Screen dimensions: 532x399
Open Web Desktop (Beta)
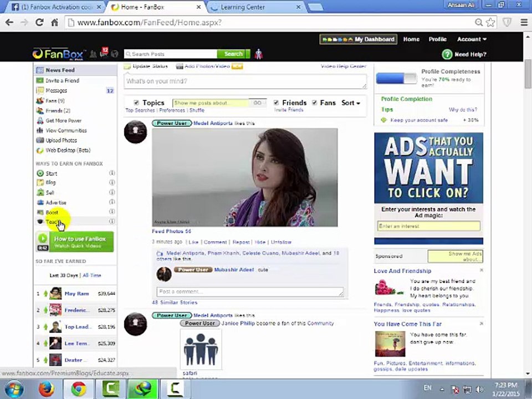click(x=68, y=150)
